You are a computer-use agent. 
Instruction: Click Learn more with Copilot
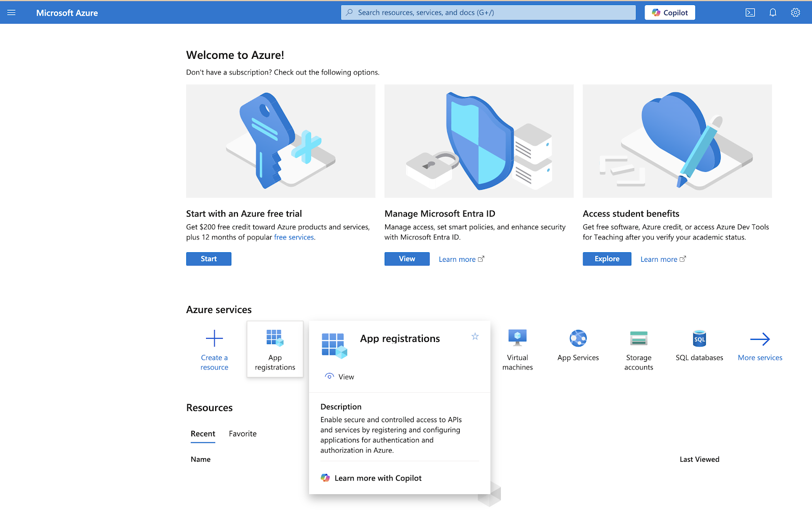pyautogui.click(x=371, y=478)
